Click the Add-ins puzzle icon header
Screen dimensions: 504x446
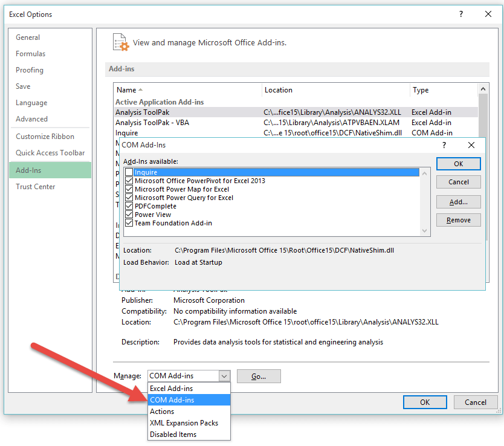click(x=120, y=42)
